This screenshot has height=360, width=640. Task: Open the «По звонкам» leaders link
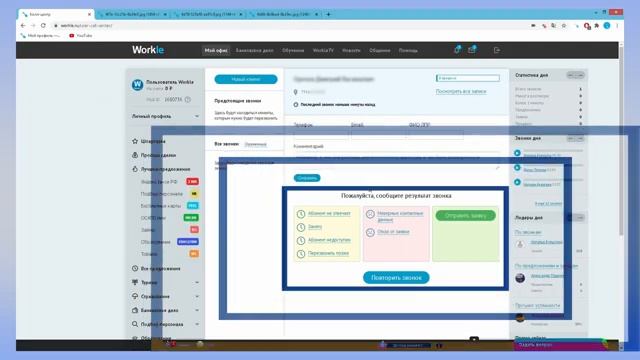click(x=528, y=232)
